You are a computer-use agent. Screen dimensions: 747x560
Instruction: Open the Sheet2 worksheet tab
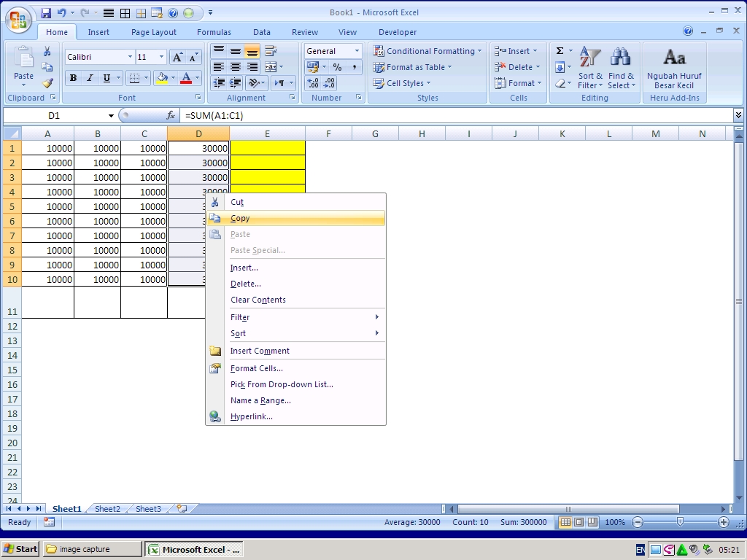[107, 508]
